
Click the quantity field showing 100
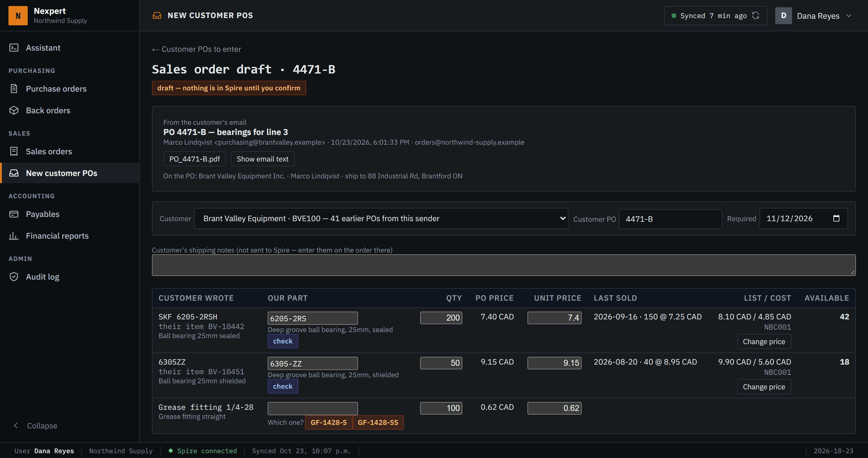click(x=441, y=408)
